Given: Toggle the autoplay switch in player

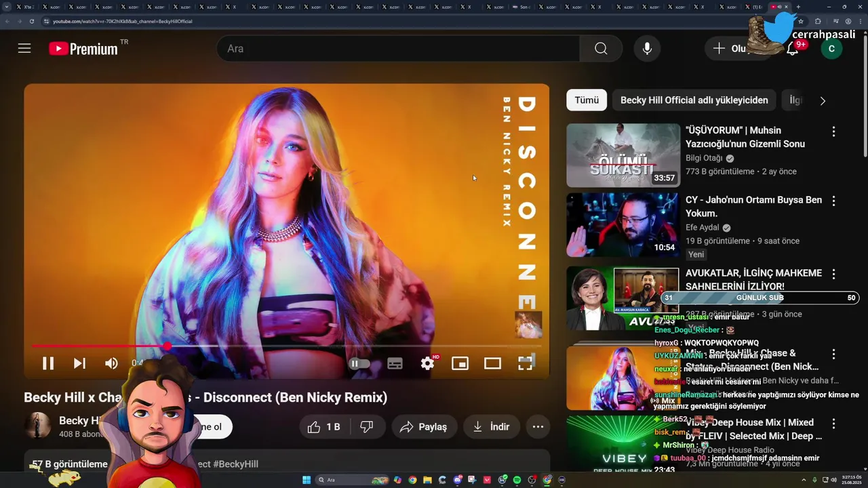Looking at the screenshot, I should coord(359,363).
